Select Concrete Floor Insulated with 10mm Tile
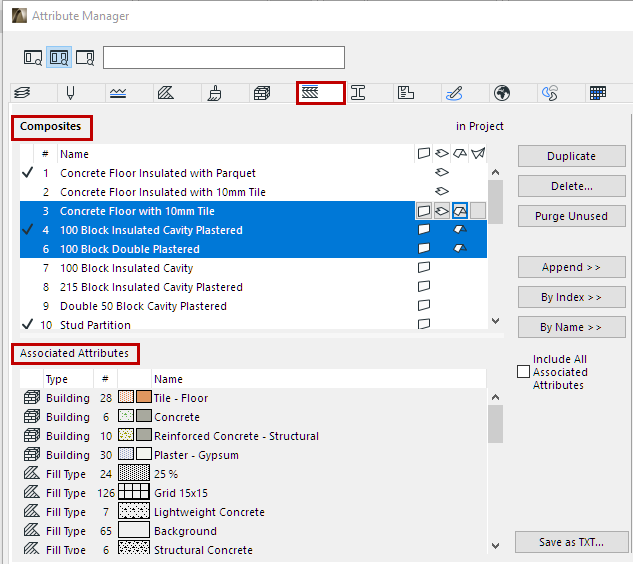Viewport: 633px width, 564px height. 254,192
